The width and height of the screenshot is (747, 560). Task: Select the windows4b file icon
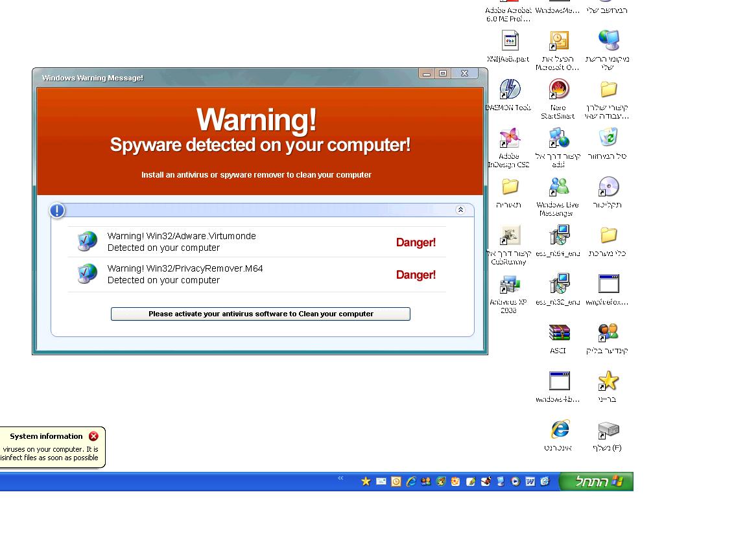click(x=559, y=381)
